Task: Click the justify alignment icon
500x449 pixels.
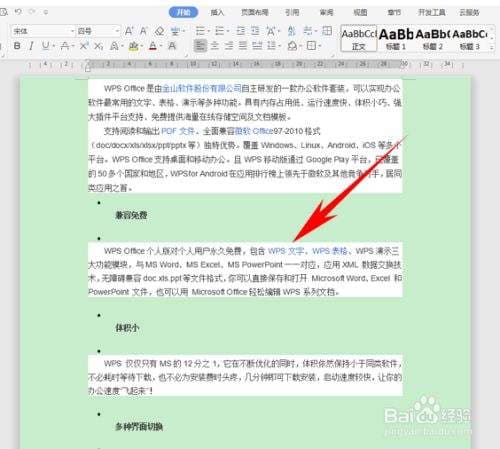Action: point(243,45)
